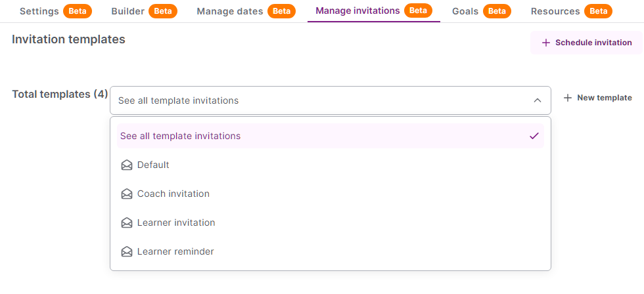This screenshot has width=644, height=294.
Task: Select the Learner reminder template option
Action: tap(175, 251)
